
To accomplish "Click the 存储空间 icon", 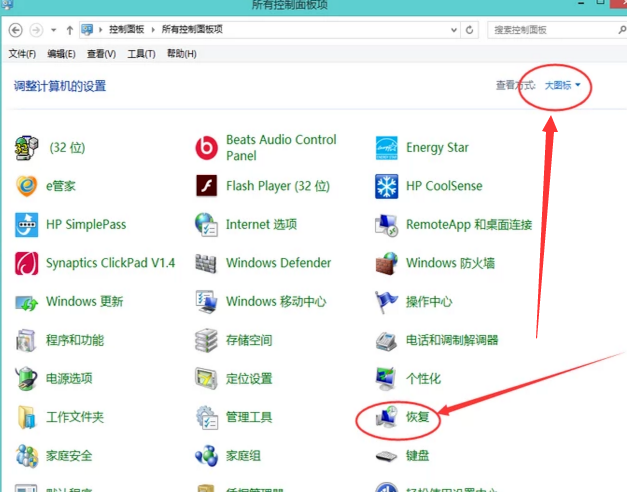I will 206,340.
